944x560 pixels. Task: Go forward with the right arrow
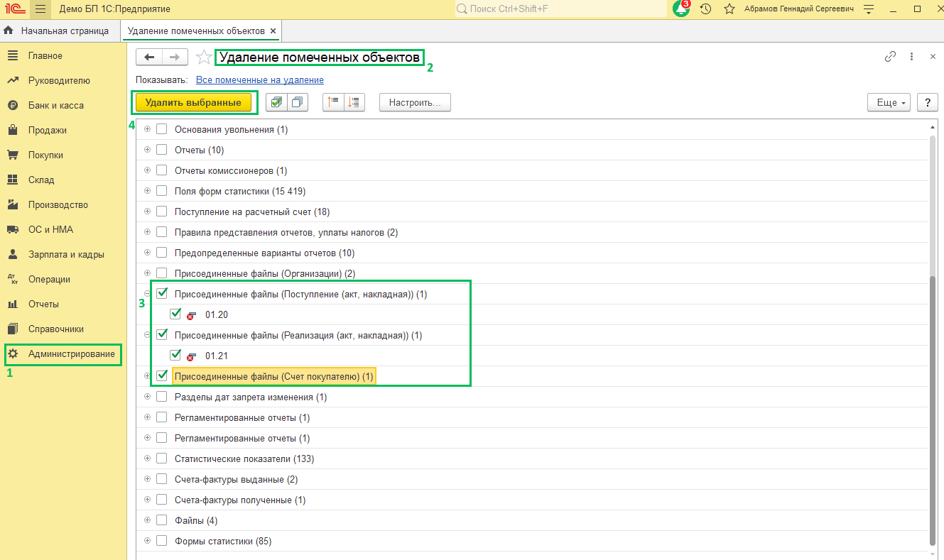click(175, 57)
